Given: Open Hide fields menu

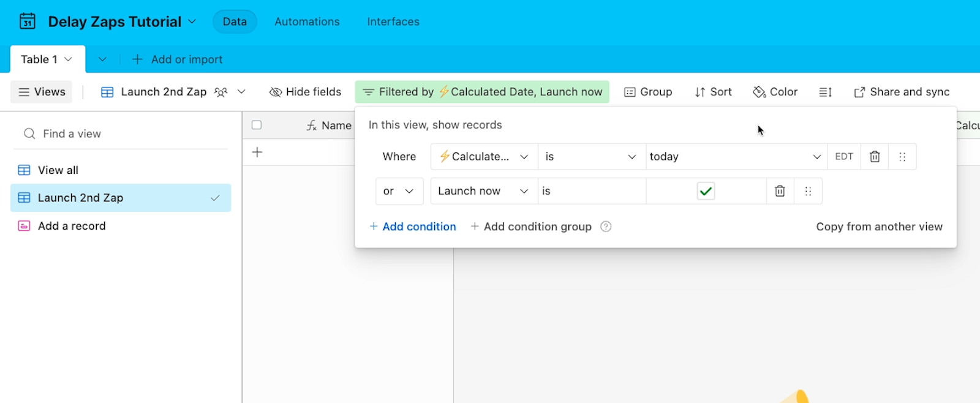Looking at the screenshot, I should pos(305,92).
